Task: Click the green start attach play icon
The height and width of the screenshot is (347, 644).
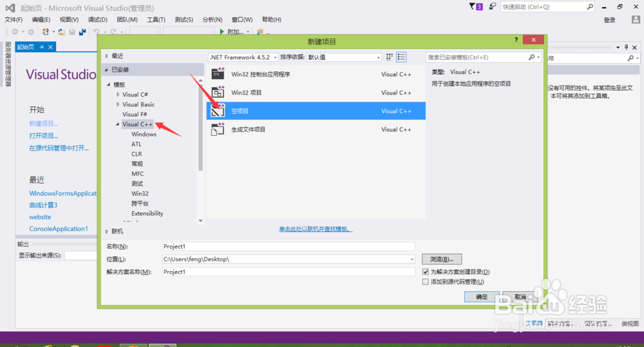Action: pyautogui.click(x=222, y=32)
